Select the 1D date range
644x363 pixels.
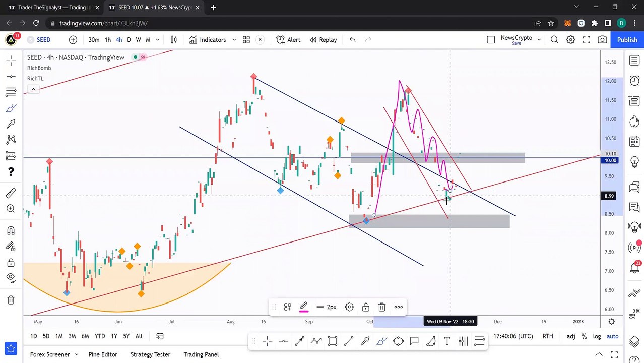(x=33, y=336)
